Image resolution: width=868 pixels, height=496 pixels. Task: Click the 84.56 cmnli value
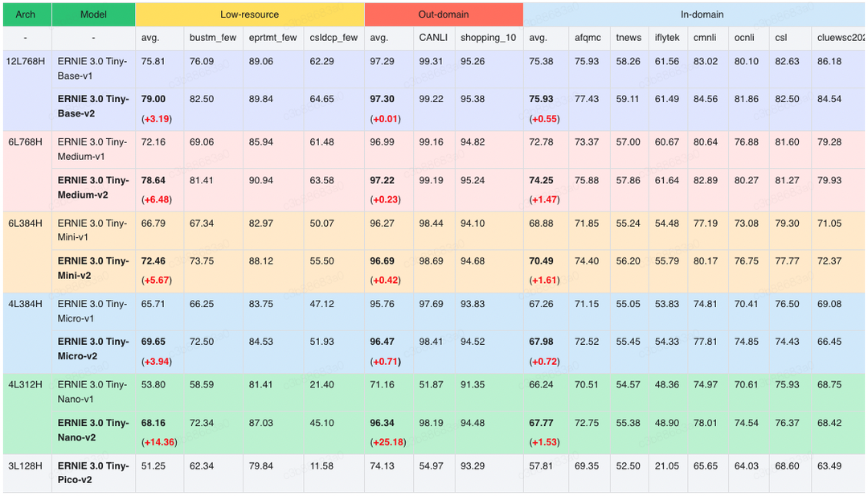click(x=706, y=99)
